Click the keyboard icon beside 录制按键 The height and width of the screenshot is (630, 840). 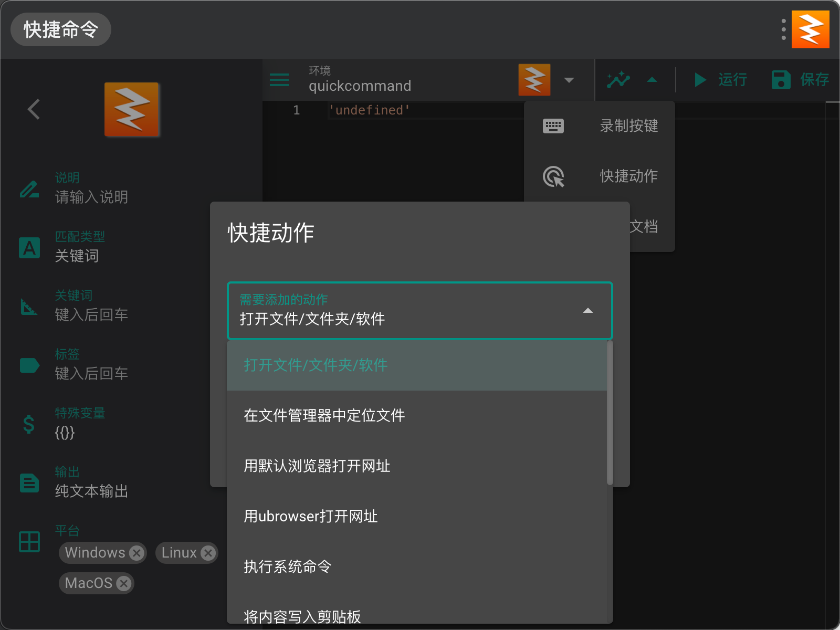553,126
